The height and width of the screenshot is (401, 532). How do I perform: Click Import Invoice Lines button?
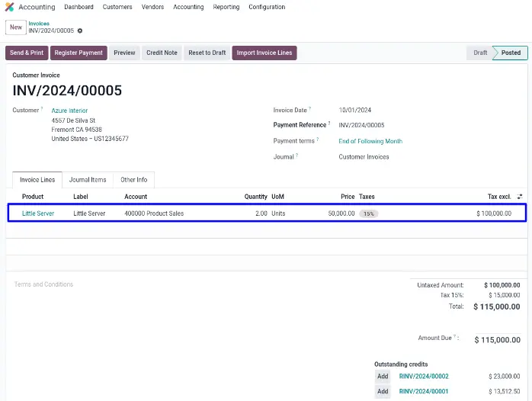(264, 53)
